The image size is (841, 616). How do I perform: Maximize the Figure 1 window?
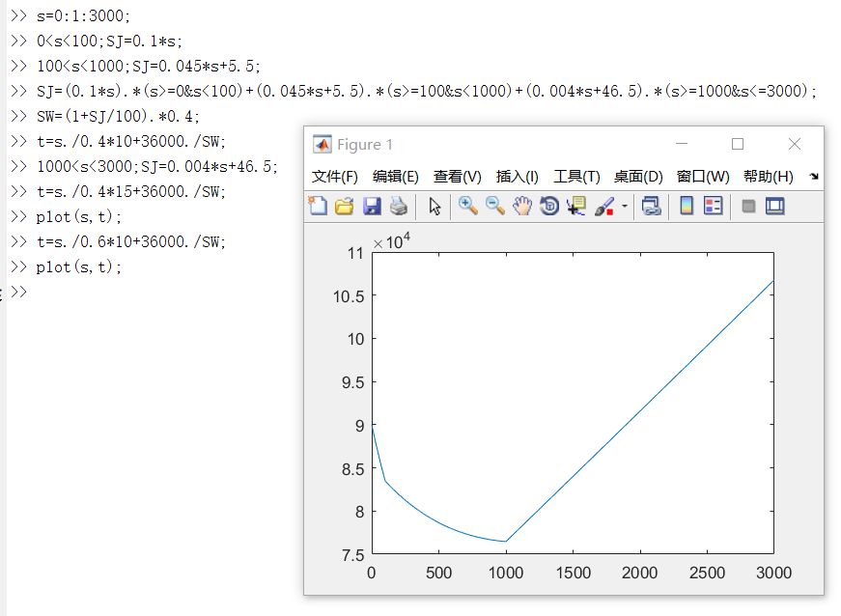pos(738,144)
